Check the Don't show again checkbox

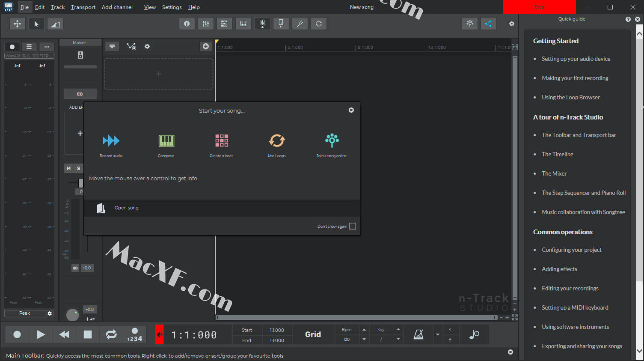(x=353, y=226)
